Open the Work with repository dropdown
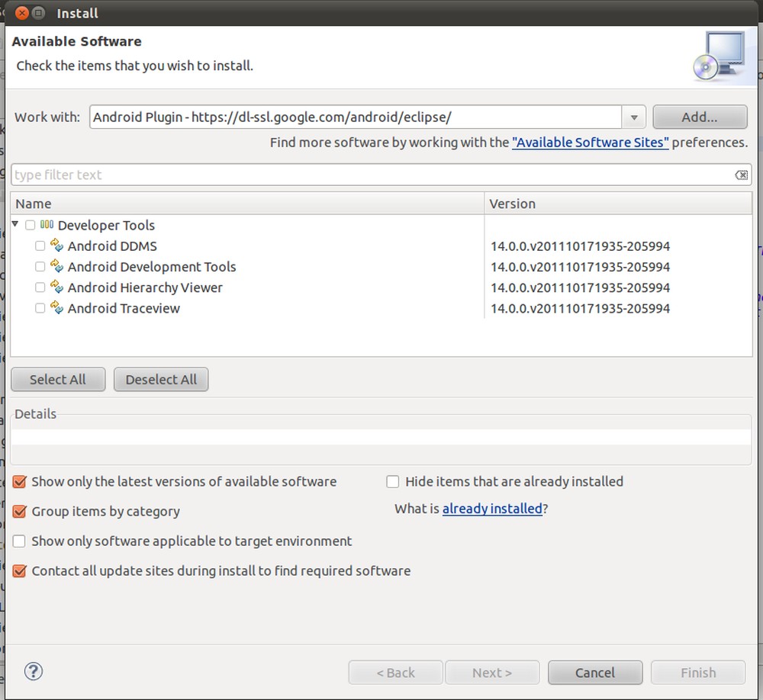763x700 pixels. tap(633, 117)
